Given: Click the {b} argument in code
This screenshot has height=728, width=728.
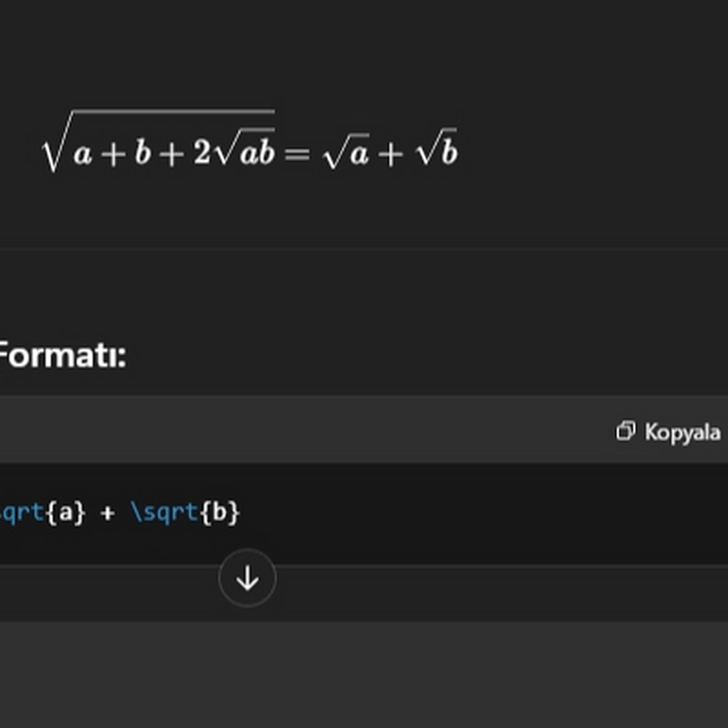Looking at the screenshot, I should coord(220,513).
